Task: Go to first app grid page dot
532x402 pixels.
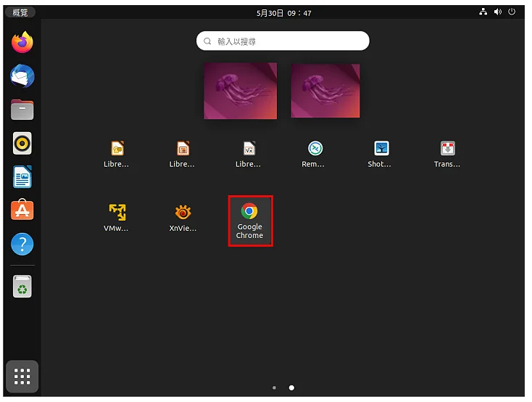Action: coord(274,387)
